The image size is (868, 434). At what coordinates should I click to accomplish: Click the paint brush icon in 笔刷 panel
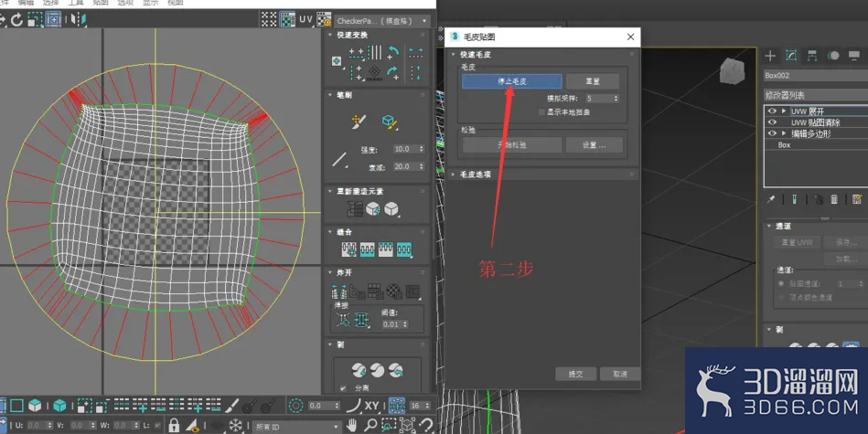[359, 122]
